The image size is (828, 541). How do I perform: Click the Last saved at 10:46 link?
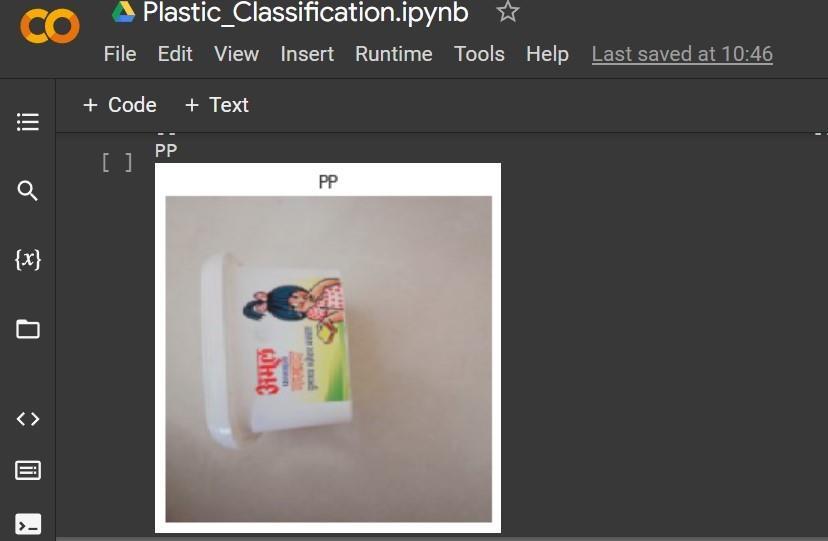[x=682, y=54]
